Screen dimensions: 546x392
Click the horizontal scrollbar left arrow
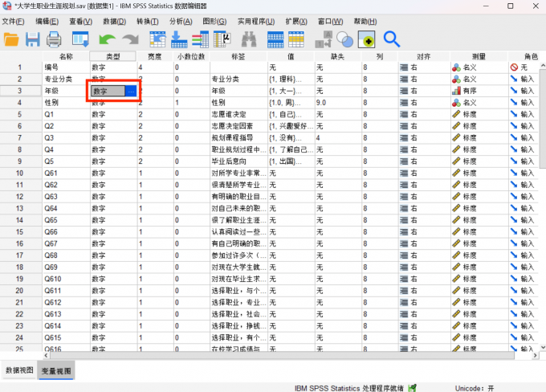pyautogui.click(x=46, y=355)
